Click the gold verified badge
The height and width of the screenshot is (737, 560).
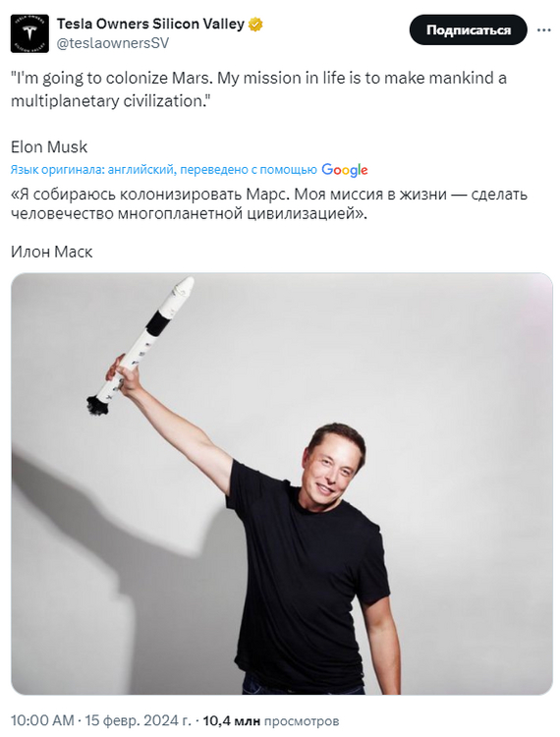point(255,24)
